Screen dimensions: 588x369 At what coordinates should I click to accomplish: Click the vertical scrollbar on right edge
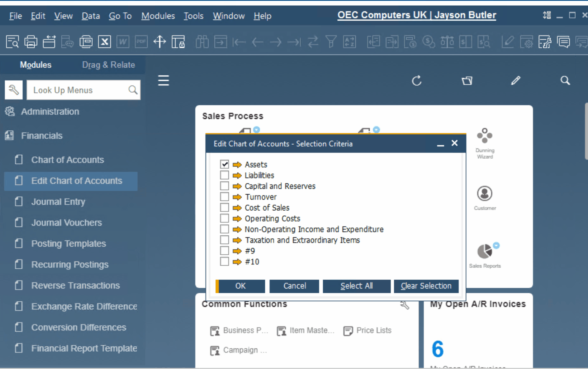586,131
